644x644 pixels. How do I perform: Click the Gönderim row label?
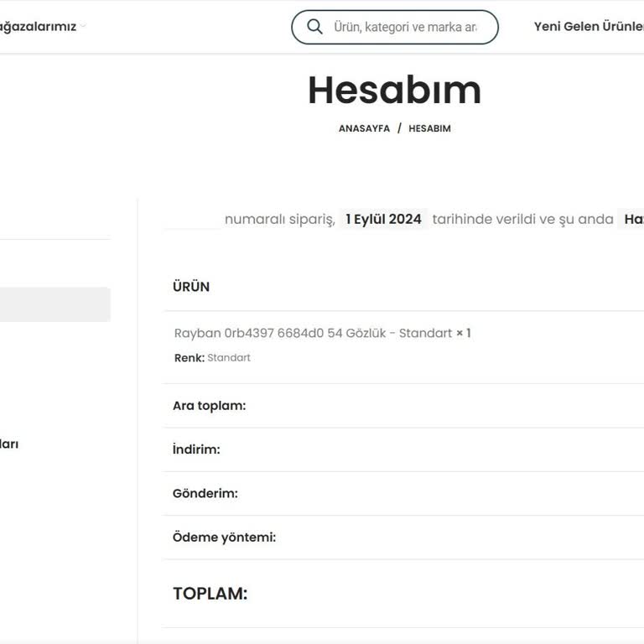[205, 493]
